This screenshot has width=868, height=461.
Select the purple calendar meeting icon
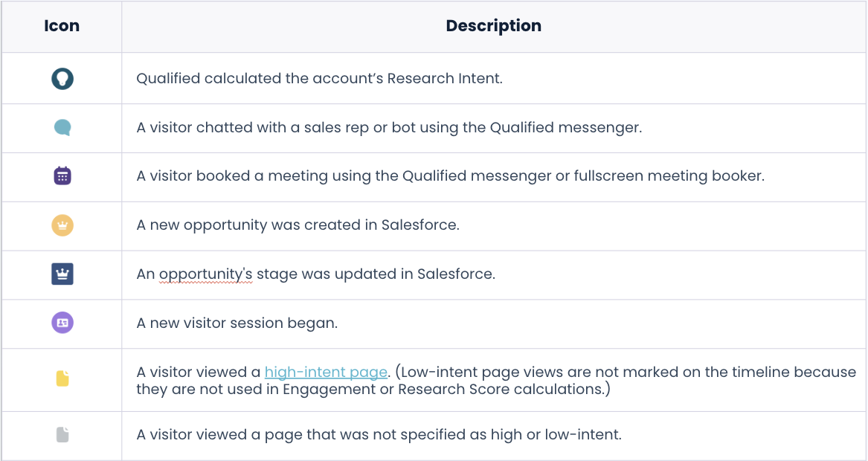[62, 175]
